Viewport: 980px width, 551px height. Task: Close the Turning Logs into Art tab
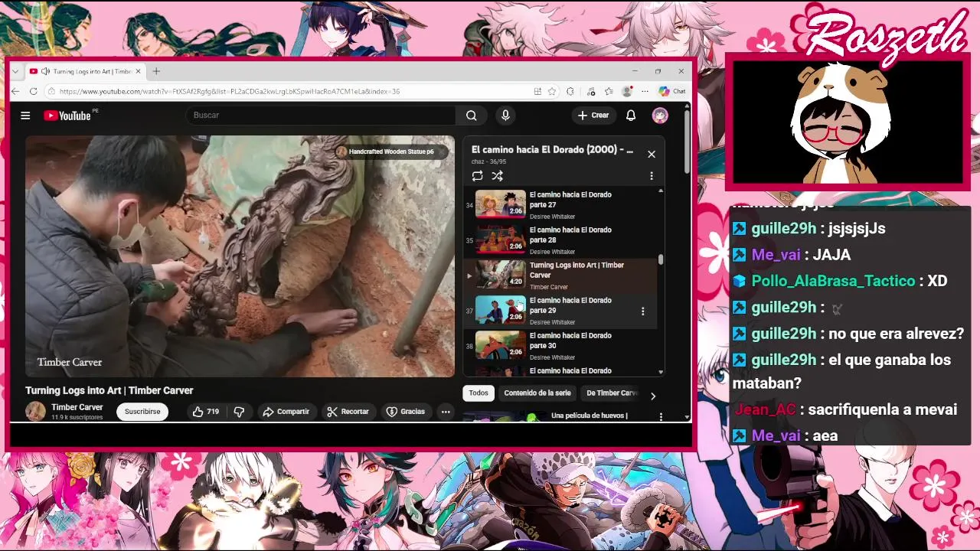[x=138, y=71]
